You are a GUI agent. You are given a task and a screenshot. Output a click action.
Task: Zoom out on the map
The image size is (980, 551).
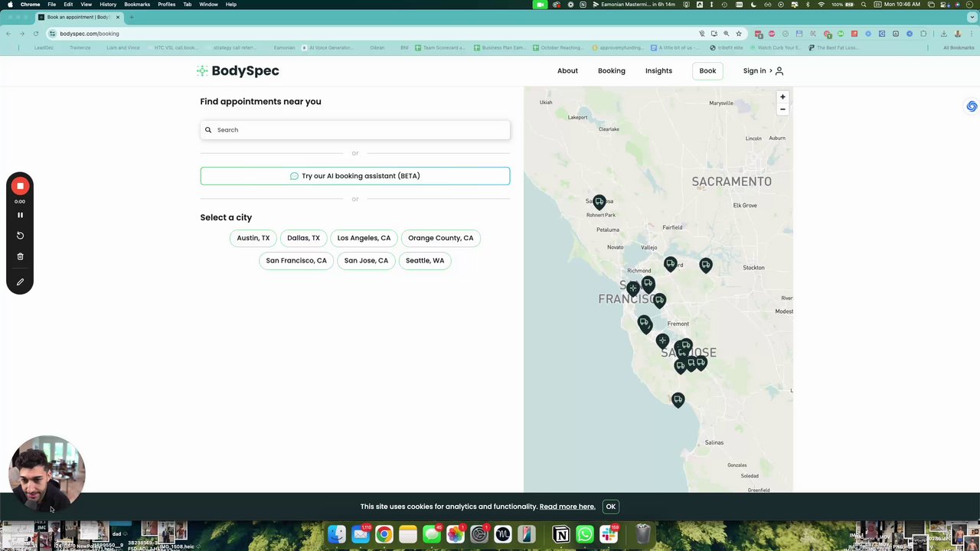tap(782, 109)
